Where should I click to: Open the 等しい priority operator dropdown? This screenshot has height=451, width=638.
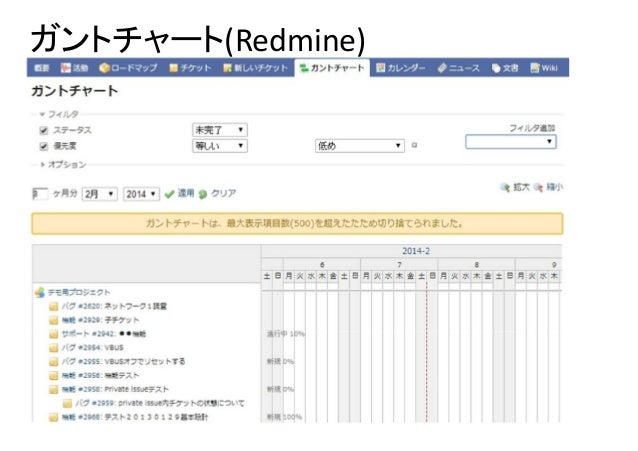[220, 146]
